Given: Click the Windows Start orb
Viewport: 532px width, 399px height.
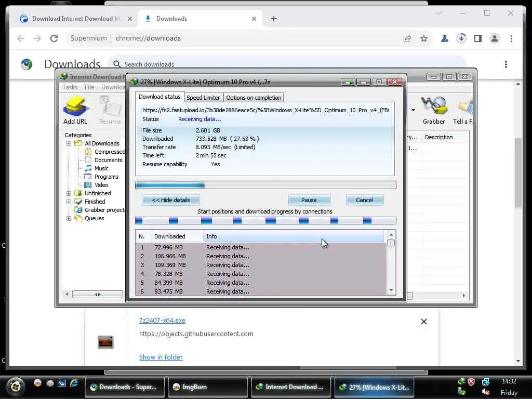Looking at the screenshot, I should point(15,386).
